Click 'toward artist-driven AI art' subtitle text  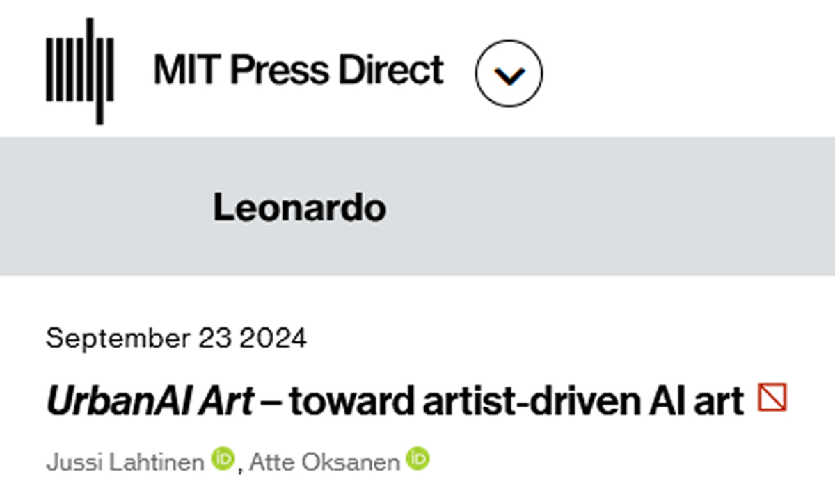coord(515,401)
